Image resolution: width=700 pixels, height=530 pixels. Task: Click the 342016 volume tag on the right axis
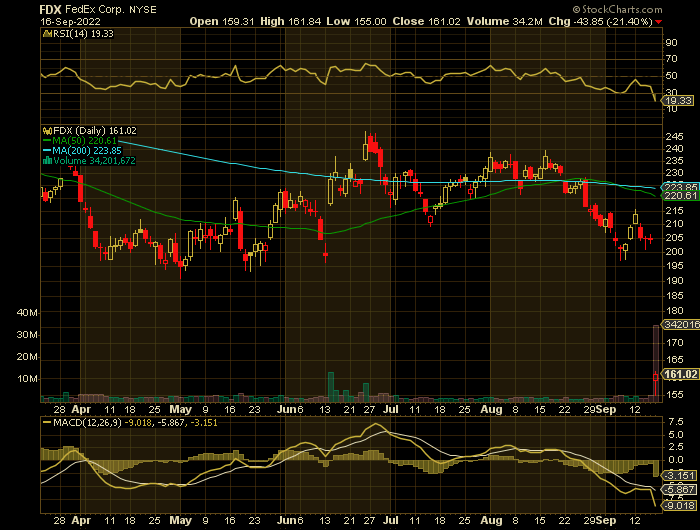tap(680, 325)
